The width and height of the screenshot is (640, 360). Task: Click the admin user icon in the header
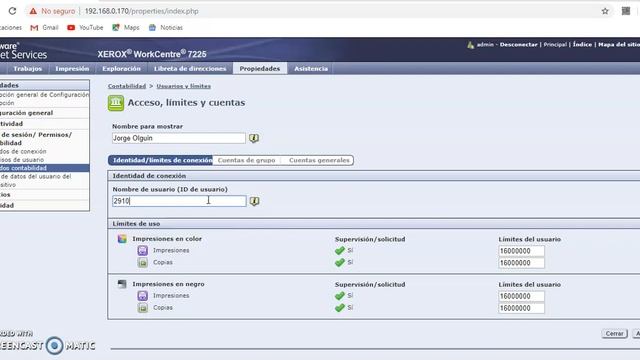coord(471,44)
